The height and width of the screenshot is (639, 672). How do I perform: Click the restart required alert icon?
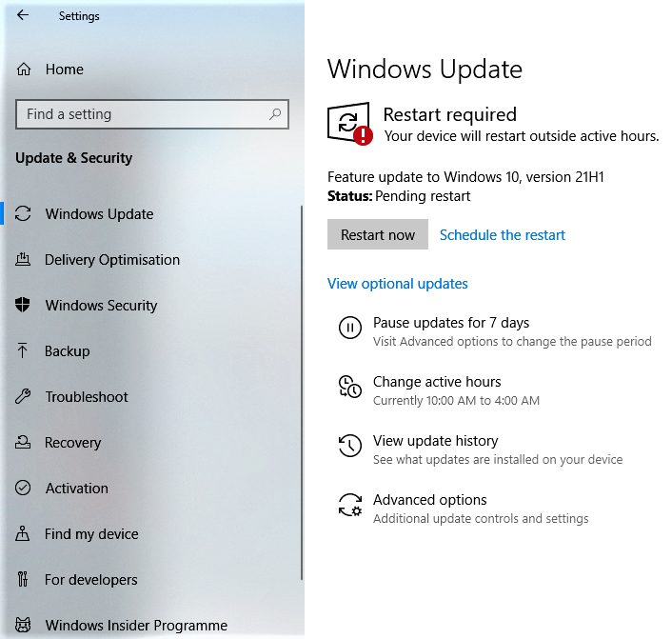[349, 124]
